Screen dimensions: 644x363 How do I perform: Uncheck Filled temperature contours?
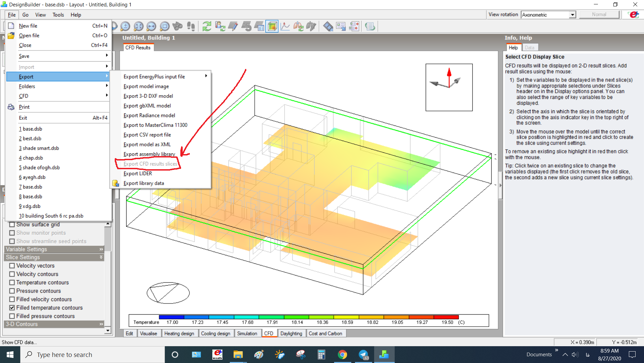12,308
